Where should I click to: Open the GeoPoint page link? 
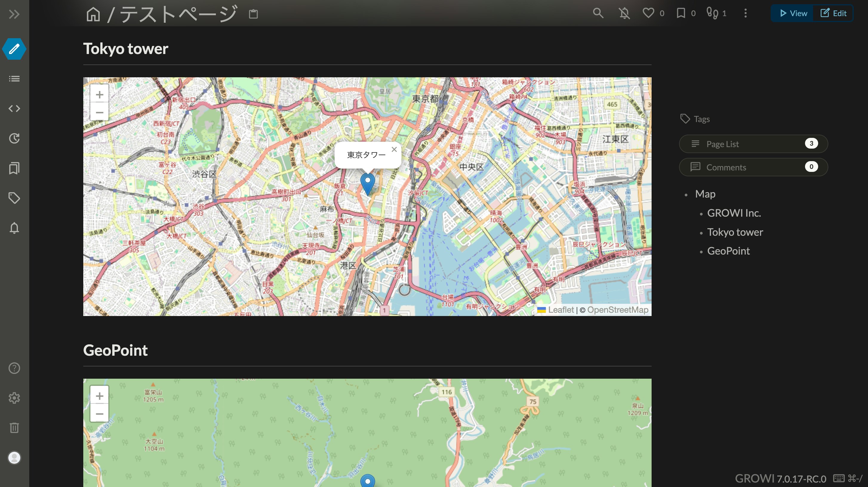pos(728,251)
